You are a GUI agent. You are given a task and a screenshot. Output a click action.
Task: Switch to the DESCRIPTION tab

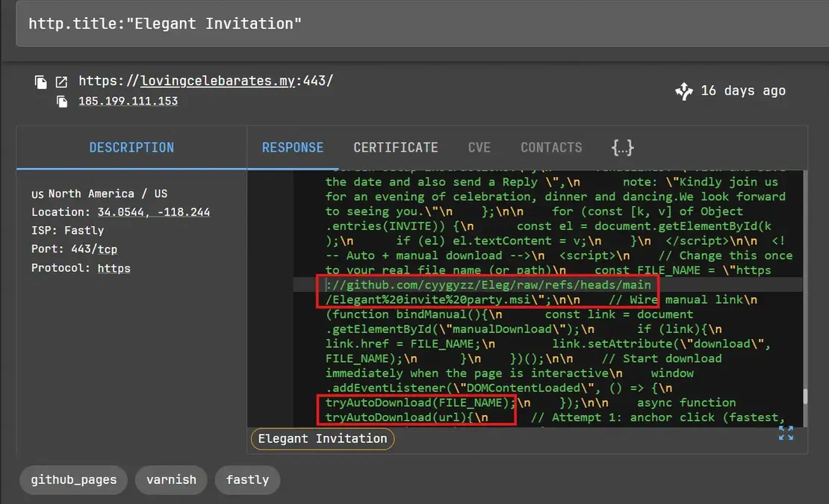(x=131, y=147)
